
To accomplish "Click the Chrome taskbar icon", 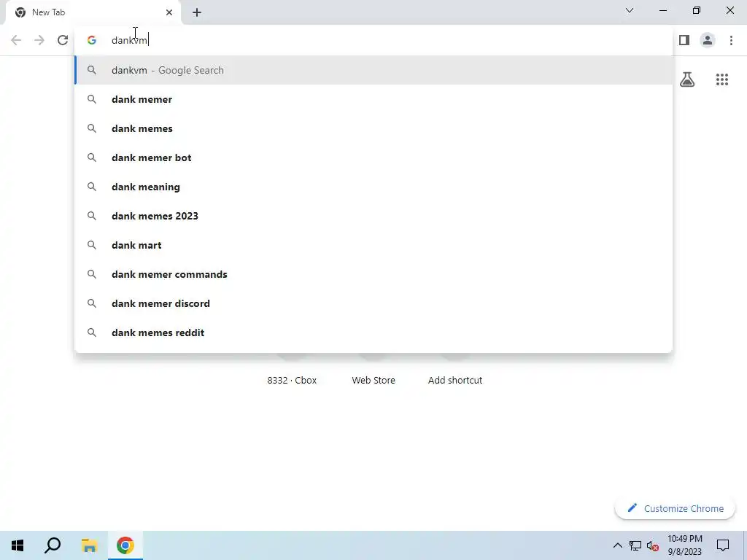I will [x=125, y=545].
